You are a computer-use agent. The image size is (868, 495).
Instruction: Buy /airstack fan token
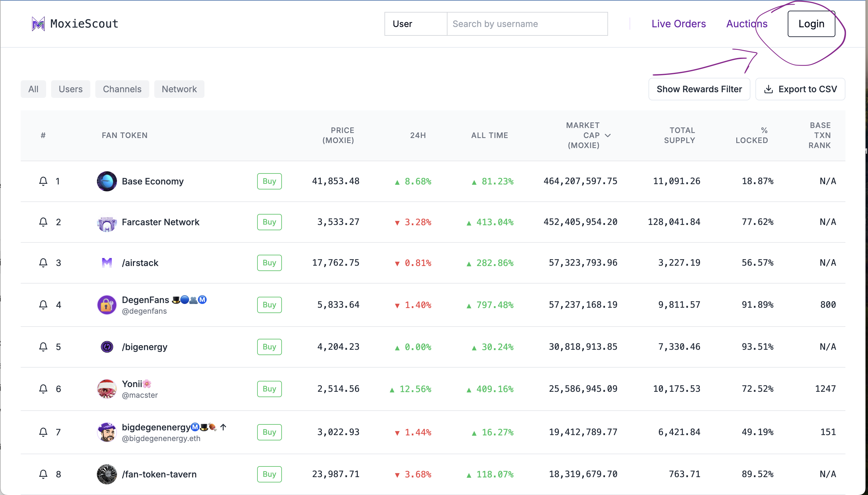[x=269, y=263]
